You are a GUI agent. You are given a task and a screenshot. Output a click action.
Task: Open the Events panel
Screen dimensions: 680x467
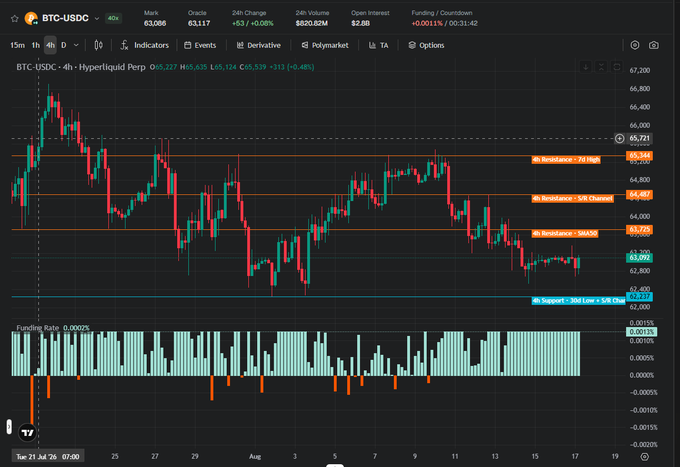click(200, 45)
